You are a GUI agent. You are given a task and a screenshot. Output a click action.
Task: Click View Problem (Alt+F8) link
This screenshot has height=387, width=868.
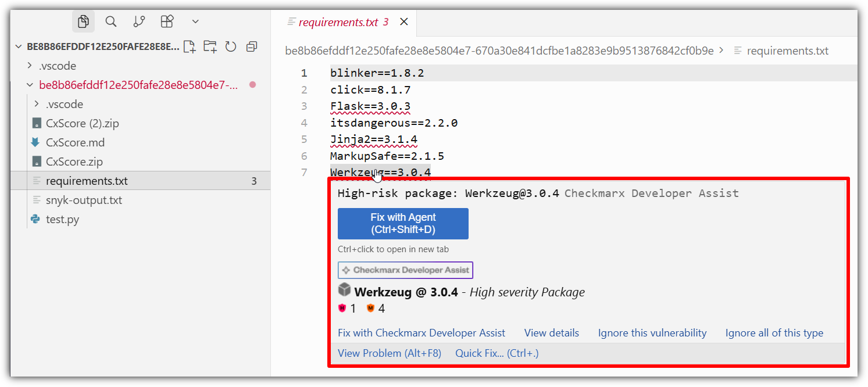tap(390, 353)
